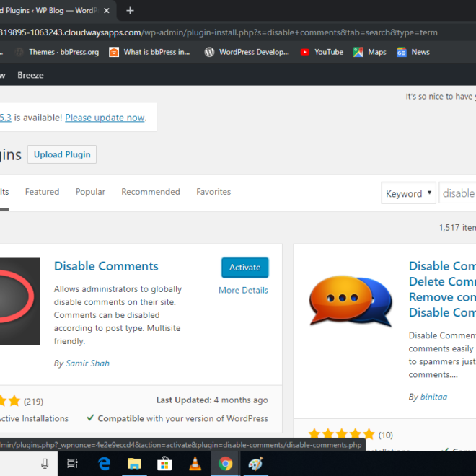
Task: Open the Maps bookmark
Action: [369, 52]
